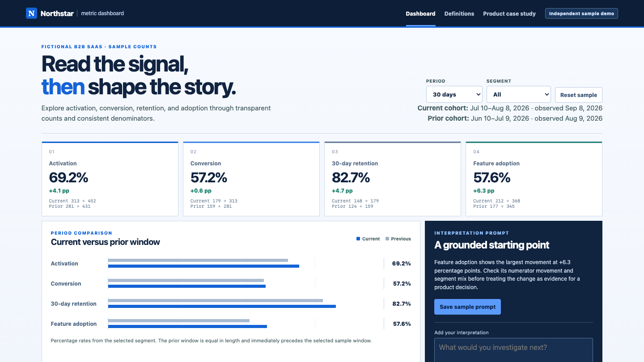
Task: Select the Conversion metric card
Action: (x=251, y=179)
